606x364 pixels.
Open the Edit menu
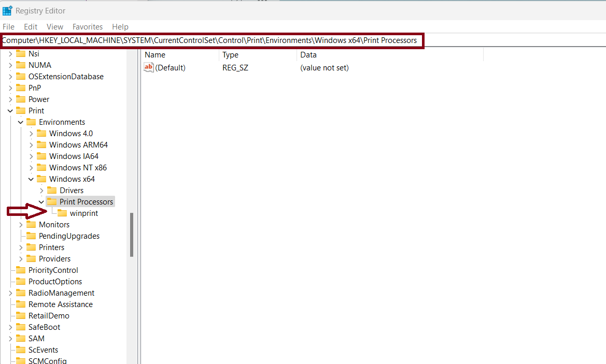31,27
